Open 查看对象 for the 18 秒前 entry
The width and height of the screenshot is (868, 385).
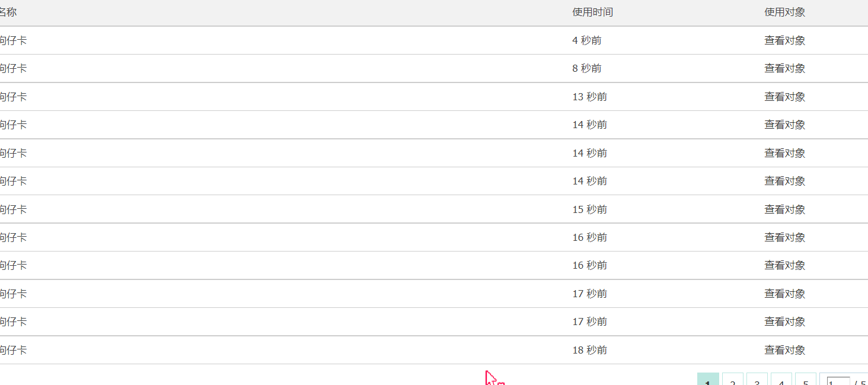coord(784,350)
